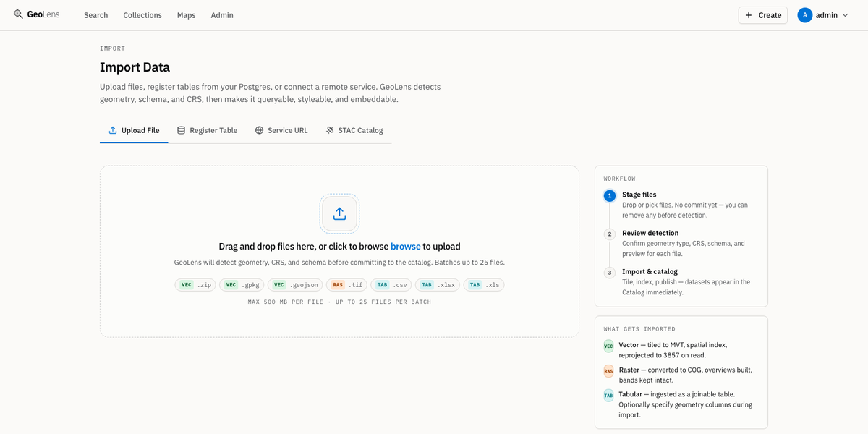Click the WORKFLOW panel label
The width and height of the screenshot is (868, 434).
(x=620, y=179)
